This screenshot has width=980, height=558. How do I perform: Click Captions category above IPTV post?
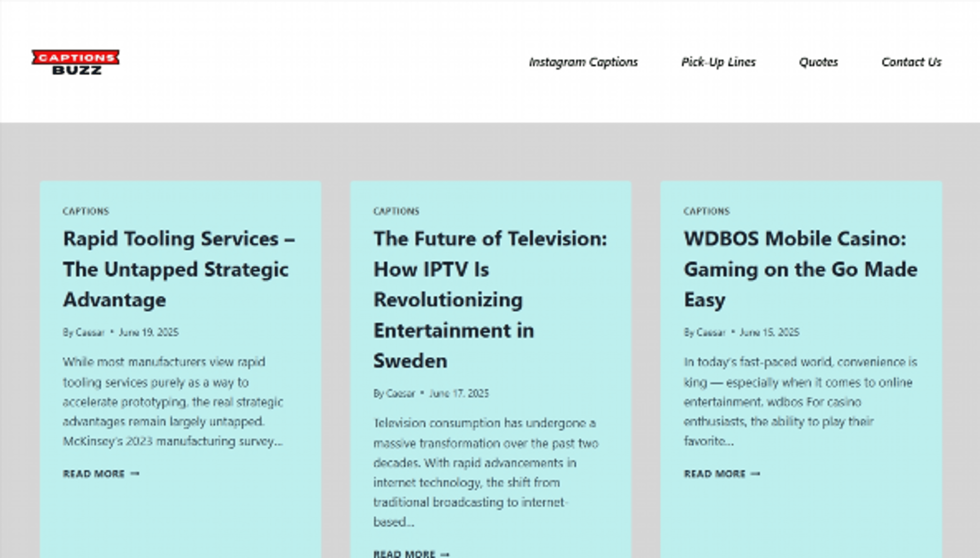pyautogui.click(x=396, y=211)
